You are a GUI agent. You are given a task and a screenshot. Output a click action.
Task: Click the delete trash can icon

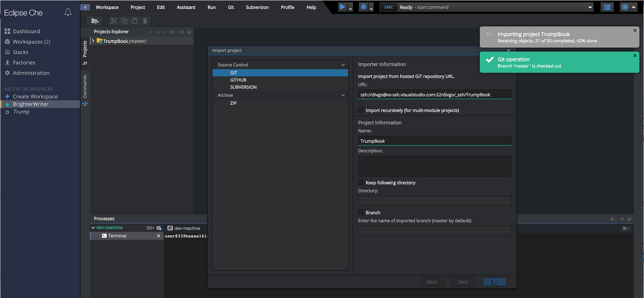click(145, 21)
